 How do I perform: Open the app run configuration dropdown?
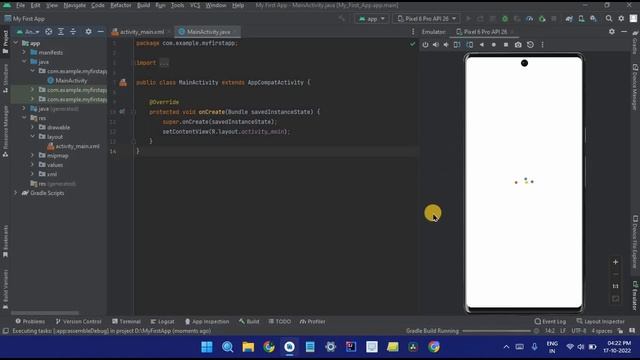click(371, 19)
